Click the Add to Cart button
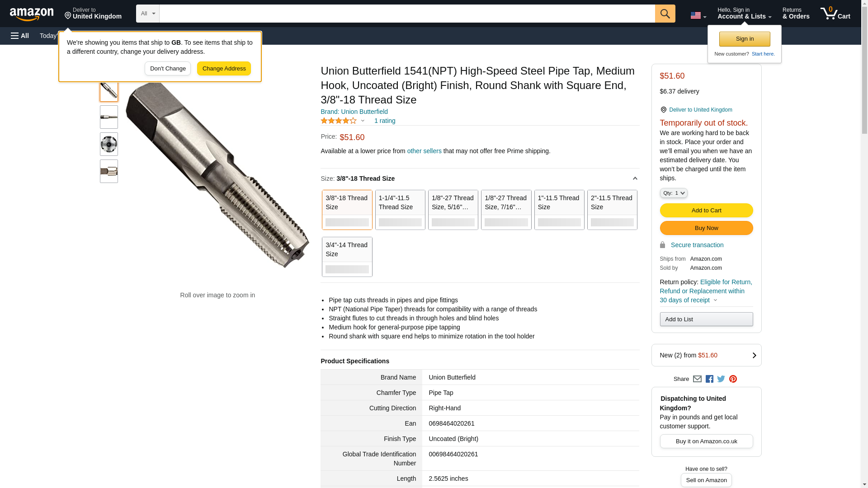The width and height of the screenshot is (868, 488). tap(706, 210)
